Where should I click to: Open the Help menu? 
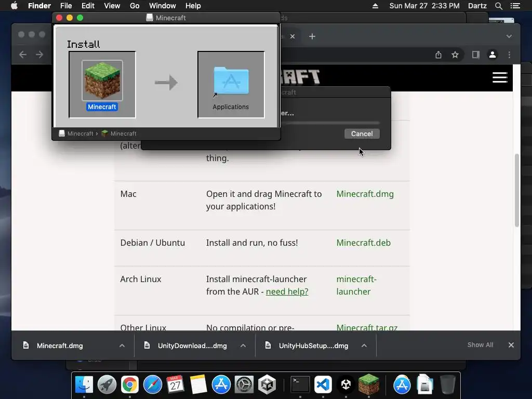tap(193, 6)
